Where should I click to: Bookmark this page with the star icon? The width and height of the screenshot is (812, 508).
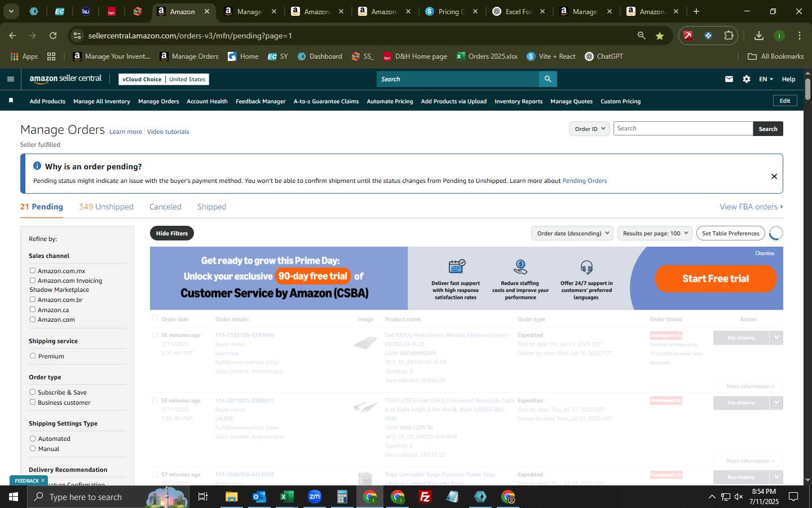click(660, 36)
